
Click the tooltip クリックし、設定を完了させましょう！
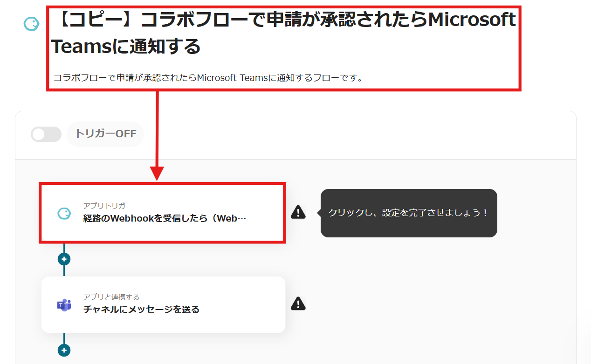pos(408,213)
